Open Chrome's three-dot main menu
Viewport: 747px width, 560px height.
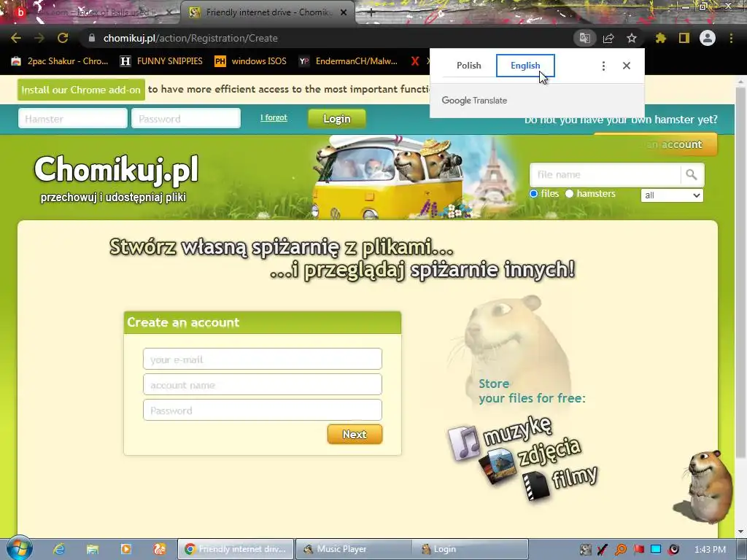[x=731, y=38]
